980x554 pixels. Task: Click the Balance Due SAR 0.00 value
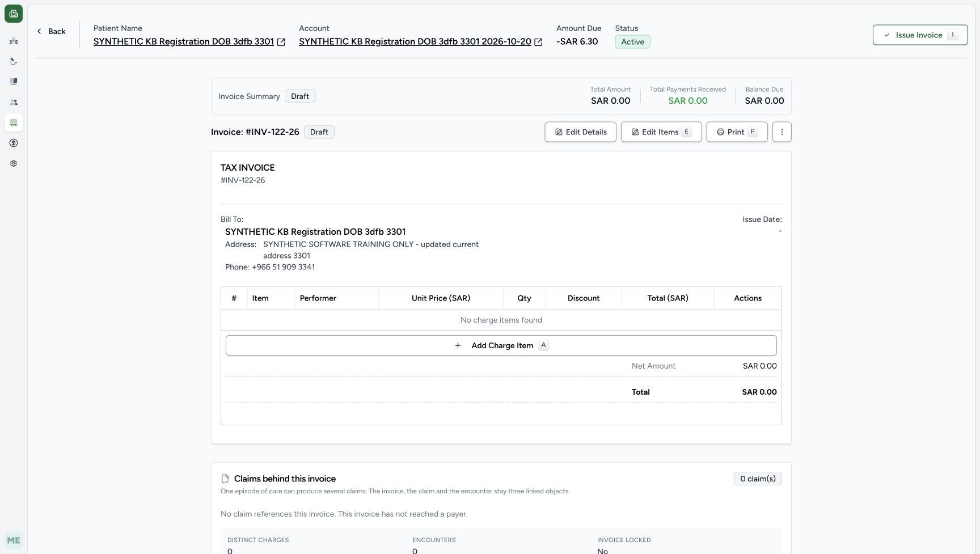pyautogui.click(x=764, y=101)
